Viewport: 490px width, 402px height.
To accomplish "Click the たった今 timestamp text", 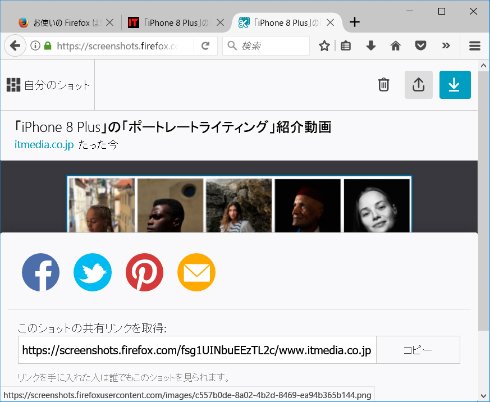I will point(98,145).
